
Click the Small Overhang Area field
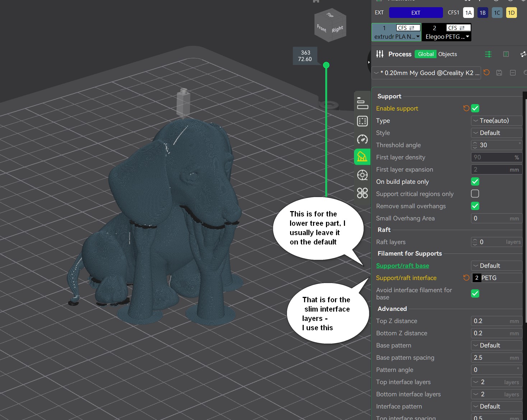(x=496, y=218)
